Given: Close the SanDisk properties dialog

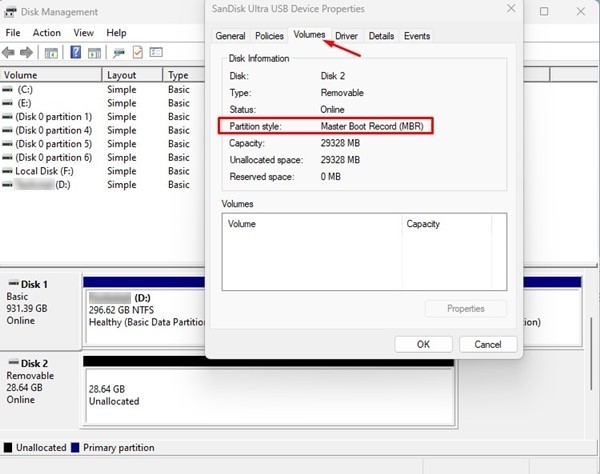Looking at the screenshot, I should click(x=511, y=9).
